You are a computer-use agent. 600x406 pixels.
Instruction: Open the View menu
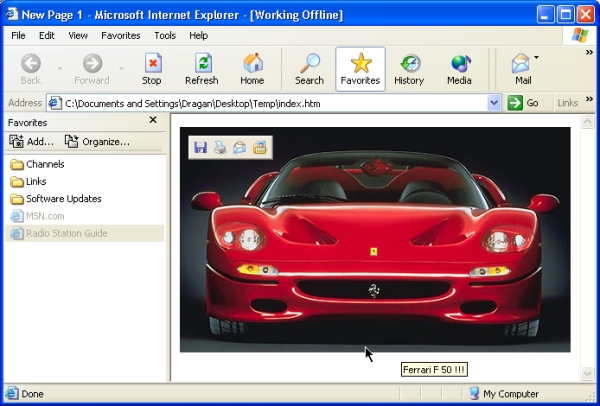pos(78,35)
